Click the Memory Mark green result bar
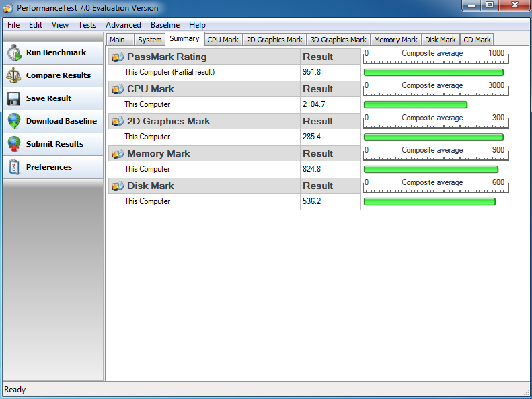 pos(431,169)
